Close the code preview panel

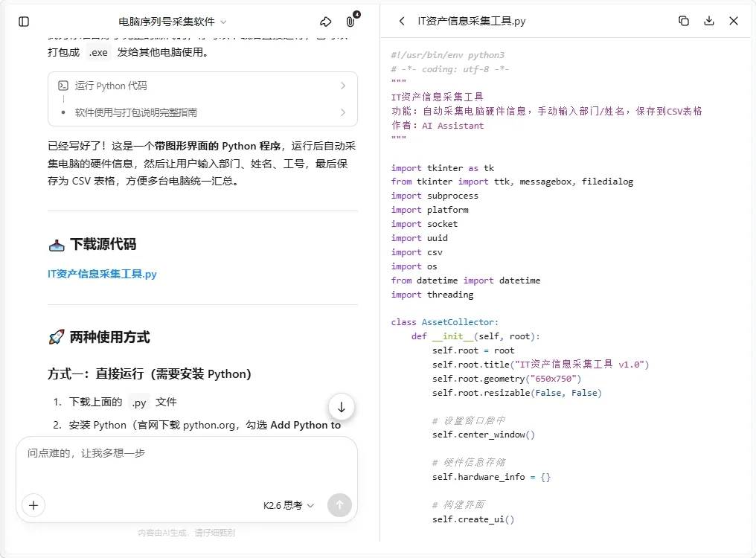coord(734,21)
